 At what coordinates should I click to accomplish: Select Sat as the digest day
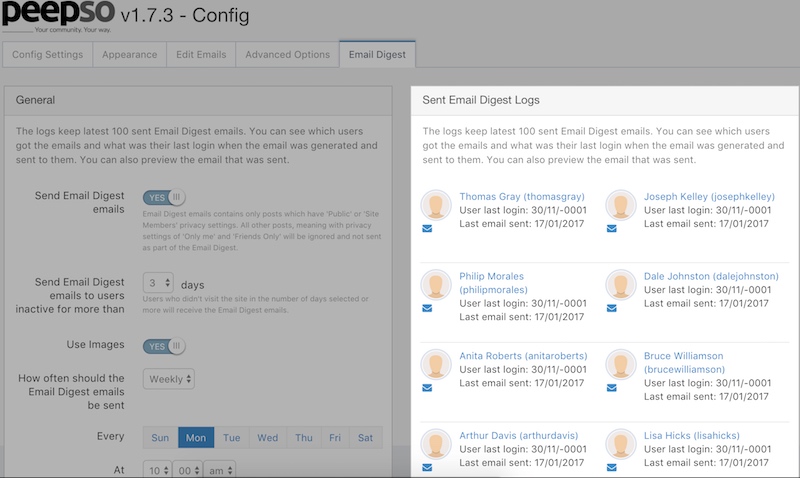point(365,438)
